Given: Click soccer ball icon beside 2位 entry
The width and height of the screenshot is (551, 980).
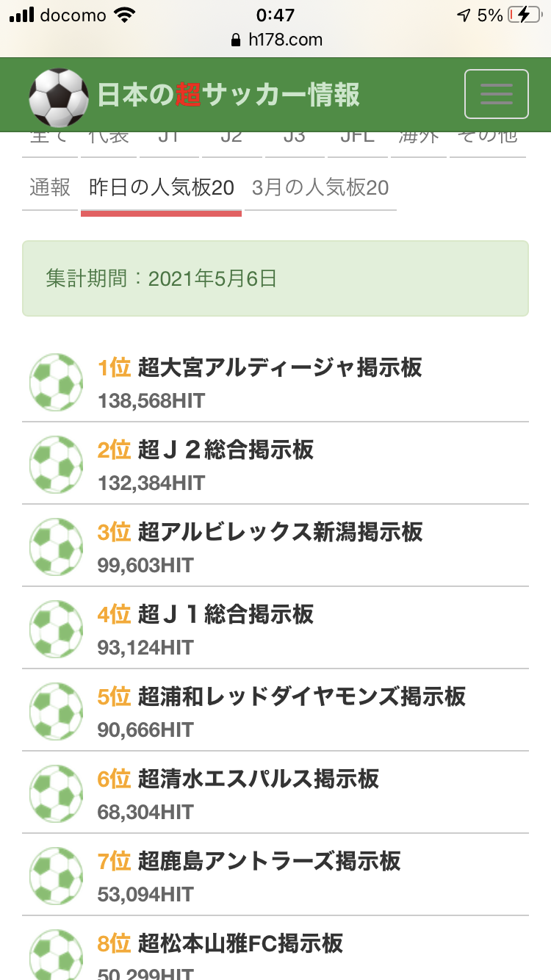Looking at the screenshot, I should tap(56, 465).
